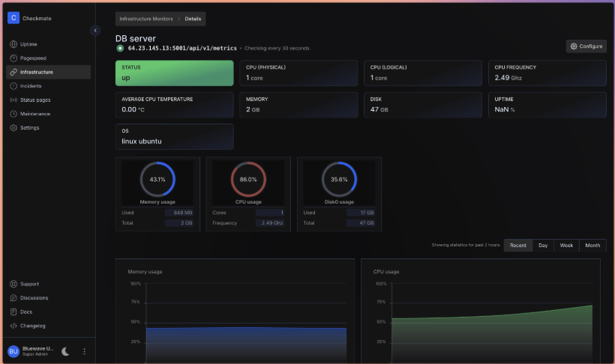Go to the Status pages menu label

pos(35,100)
